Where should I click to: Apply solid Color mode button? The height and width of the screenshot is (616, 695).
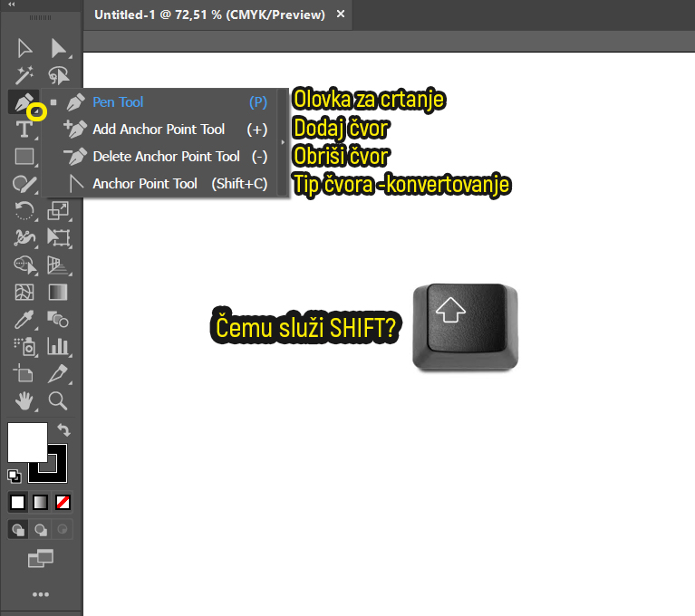click(x=18, y=503)
